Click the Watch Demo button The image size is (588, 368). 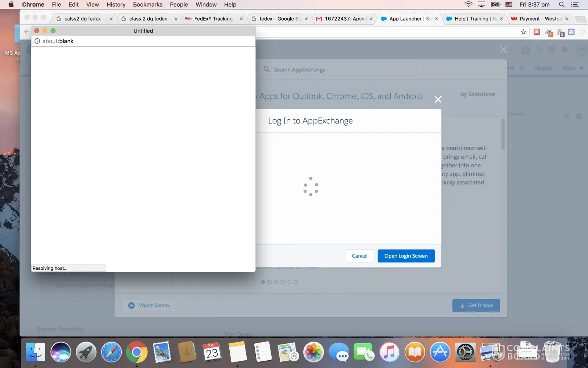point(148,305)
